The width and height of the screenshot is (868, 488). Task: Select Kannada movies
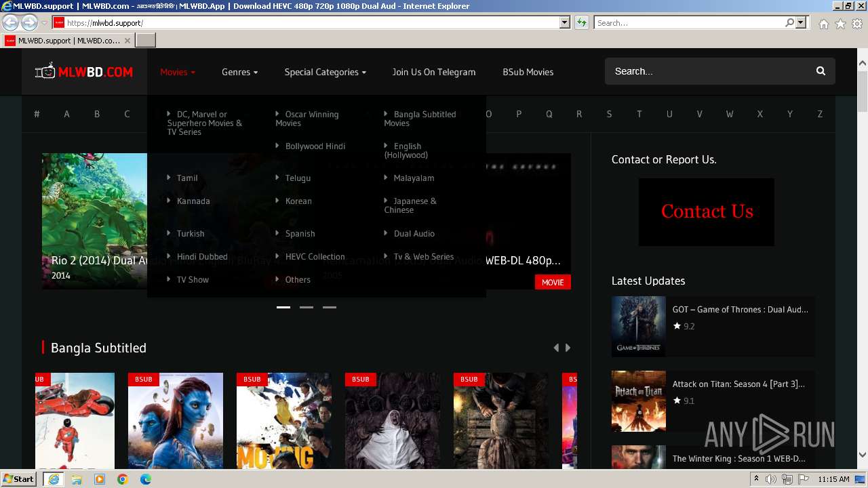[189, 201]
